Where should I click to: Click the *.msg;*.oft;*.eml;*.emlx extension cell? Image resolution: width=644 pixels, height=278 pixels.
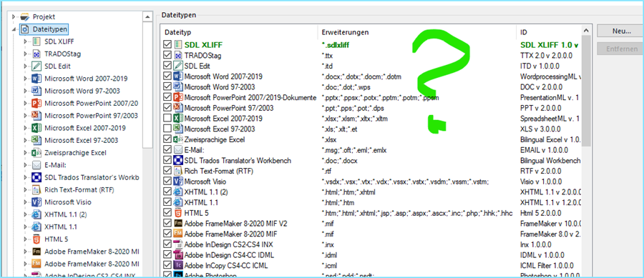[x=353, y=150]
